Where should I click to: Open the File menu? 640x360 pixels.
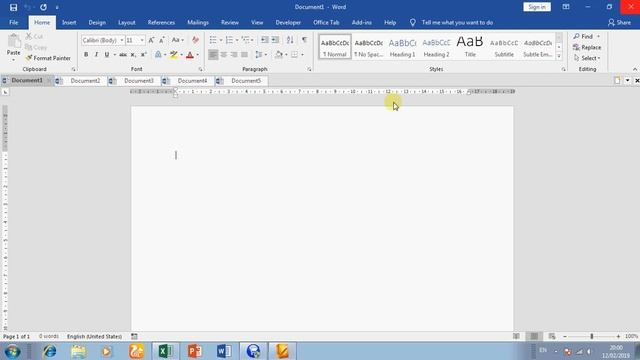tap(13, 22)
